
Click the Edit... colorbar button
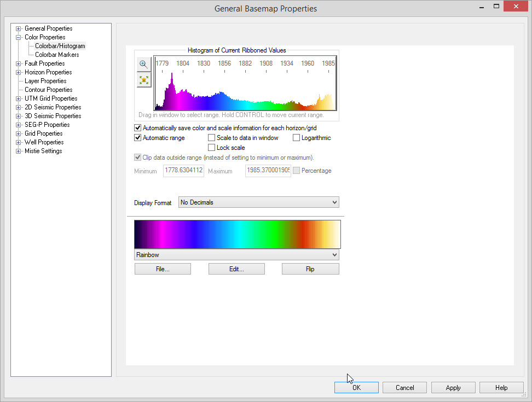(x=236, y=269)
